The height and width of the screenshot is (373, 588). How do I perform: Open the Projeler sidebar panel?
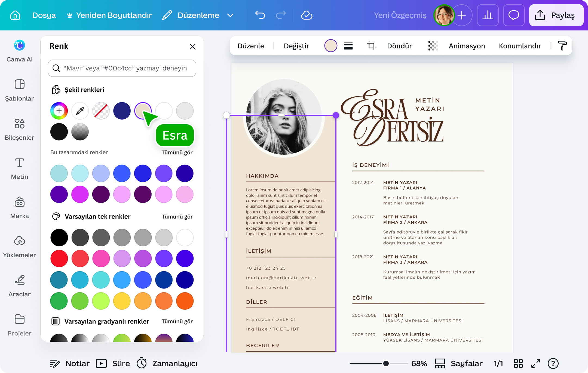(x=20, y=325)
